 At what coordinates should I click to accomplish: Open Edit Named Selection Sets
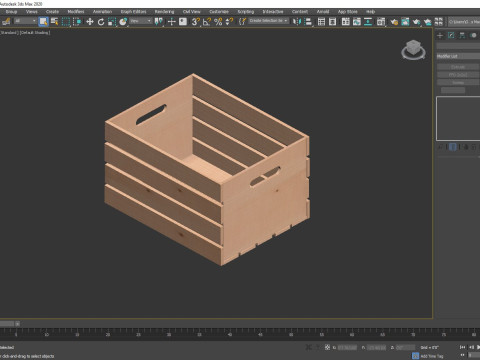(242, 22)
